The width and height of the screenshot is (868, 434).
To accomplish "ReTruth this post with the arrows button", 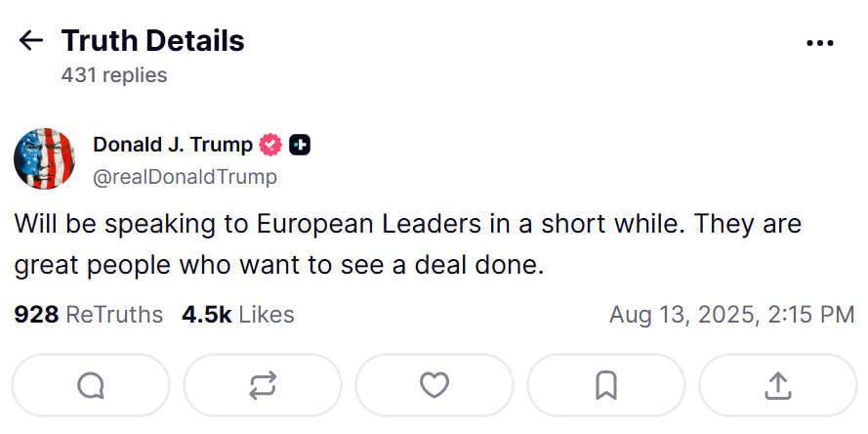I will click(x=263, y=386).
